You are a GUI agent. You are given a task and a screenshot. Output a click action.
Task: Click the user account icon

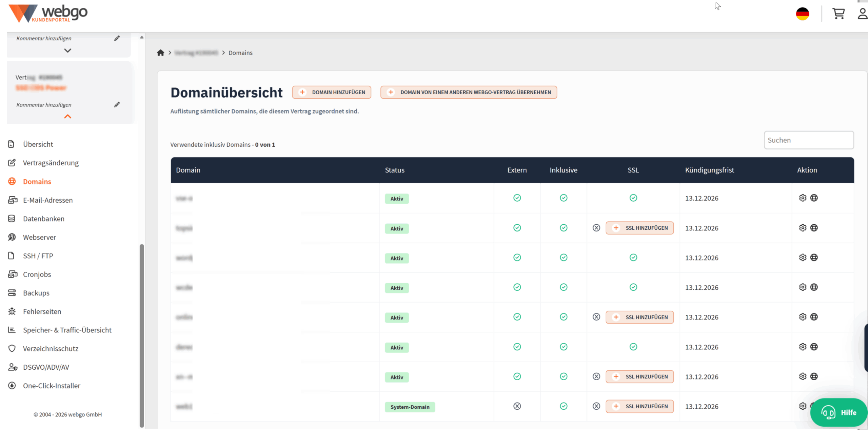coord(862,14)
